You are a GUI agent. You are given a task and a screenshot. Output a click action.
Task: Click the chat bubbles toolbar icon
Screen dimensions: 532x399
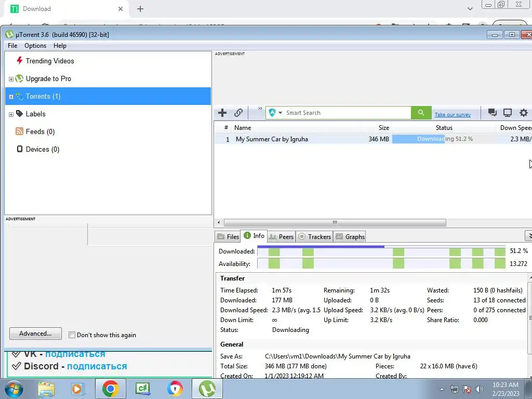492,113
